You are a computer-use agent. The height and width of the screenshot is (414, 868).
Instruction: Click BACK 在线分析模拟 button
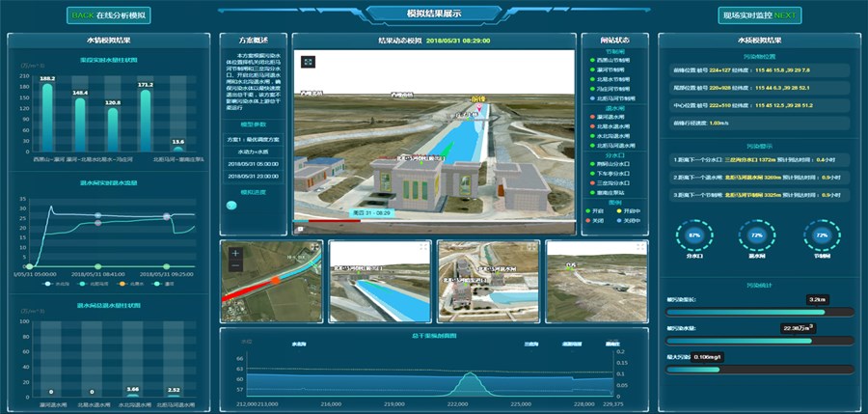tap(109, 15)
